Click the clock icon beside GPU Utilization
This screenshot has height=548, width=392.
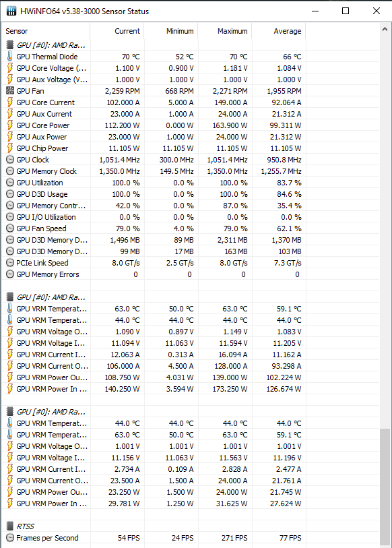[x=10, y=183]
